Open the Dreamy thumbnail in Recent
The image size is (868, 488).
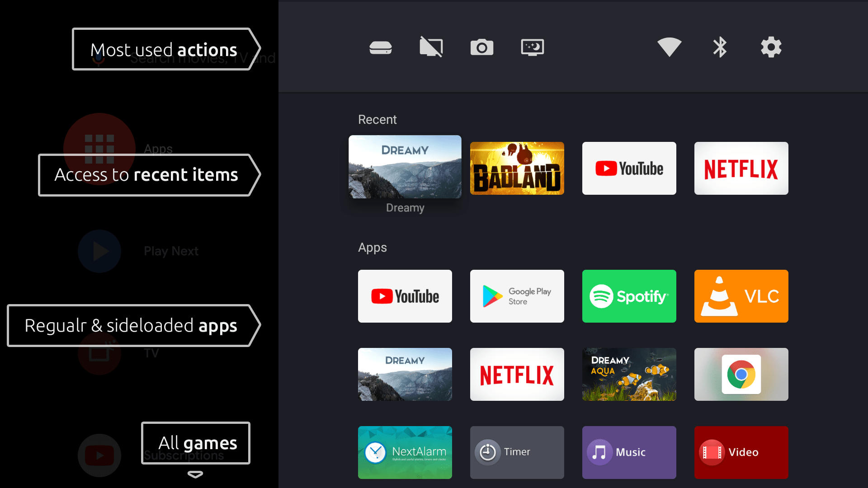click(x=405, y=167)
